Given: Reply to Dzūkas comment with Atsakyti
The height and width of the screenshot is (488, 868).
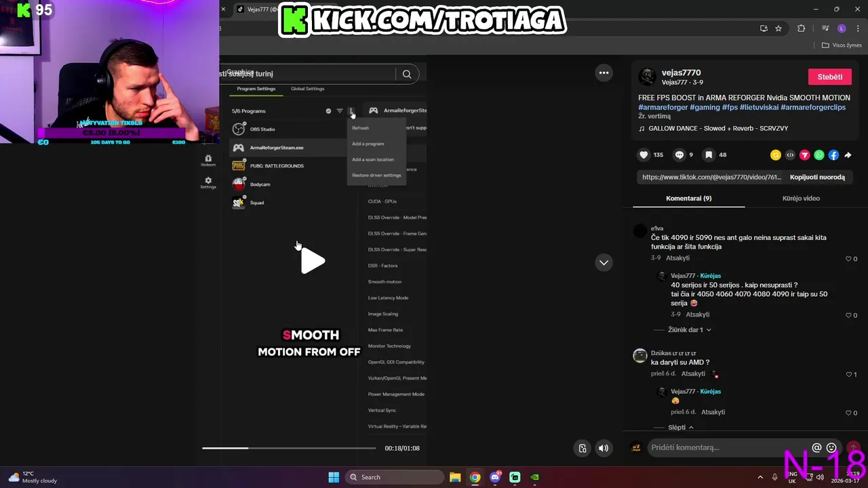Looking at the screenshot, I should pos(693,373).
